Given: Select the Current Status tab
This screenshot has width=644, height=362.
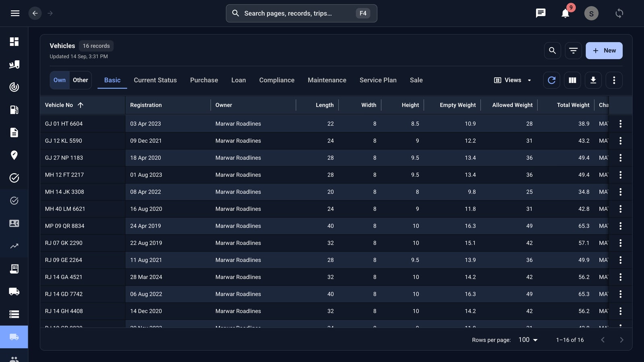Looking at the screenshot, I should [x=155, y=80].
